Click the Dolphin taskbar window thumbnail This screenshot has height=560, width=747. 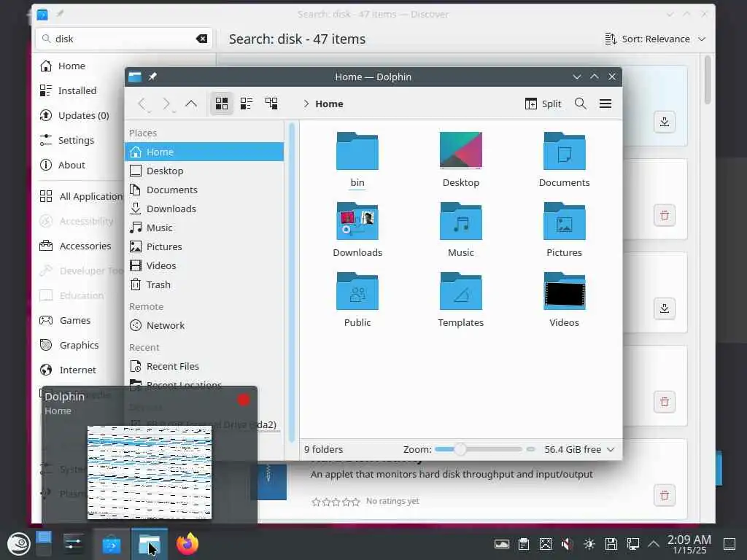(x=150, y=472)
